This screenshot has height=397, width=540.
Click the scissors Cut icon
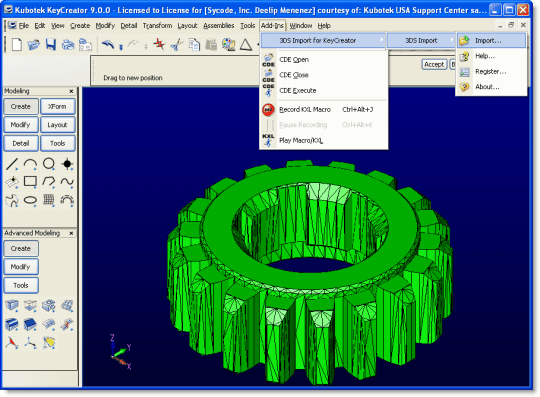(177, 45)
